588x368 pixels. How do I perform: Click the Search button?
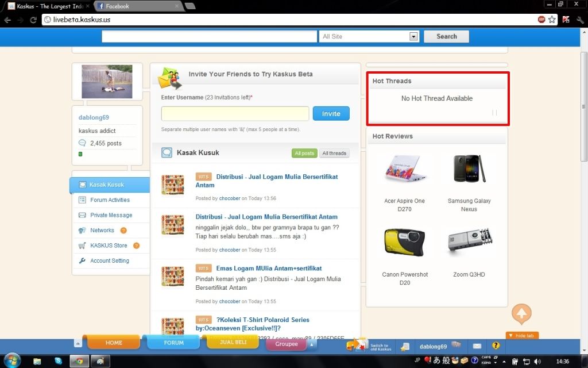pos(446,36)
